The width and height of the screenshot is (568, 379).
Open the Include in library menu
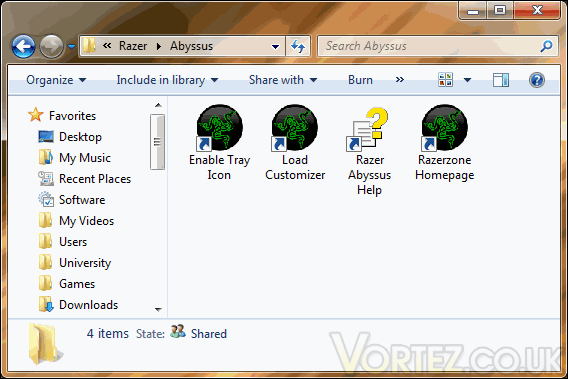point(167,80)
